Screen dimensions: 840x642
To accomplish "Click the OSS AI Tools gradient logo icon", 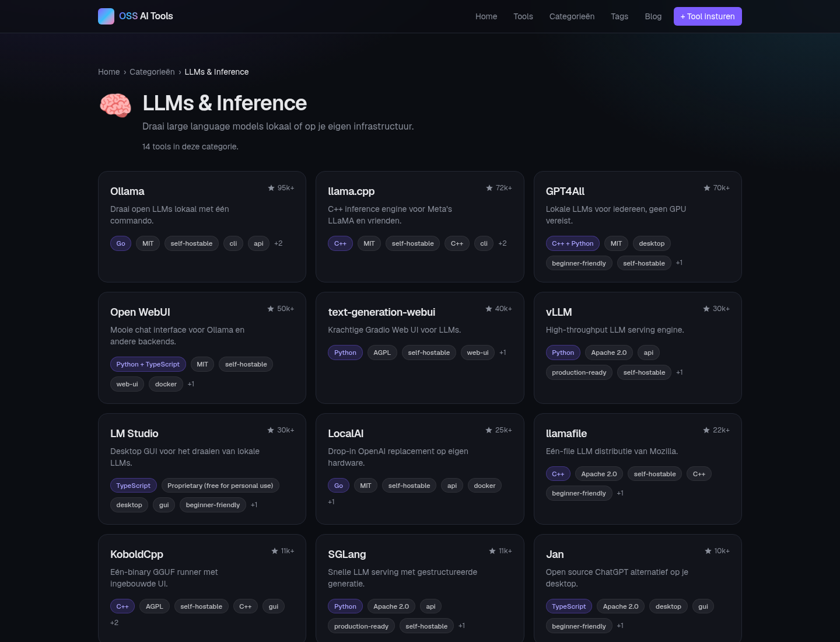I will tap(106, 16).
